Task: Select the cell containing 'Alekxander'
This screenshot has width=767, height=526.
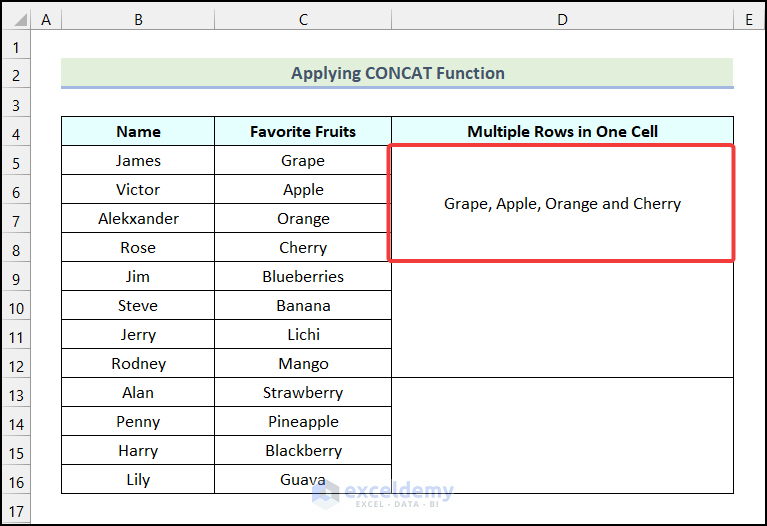Action: point(138,219)
